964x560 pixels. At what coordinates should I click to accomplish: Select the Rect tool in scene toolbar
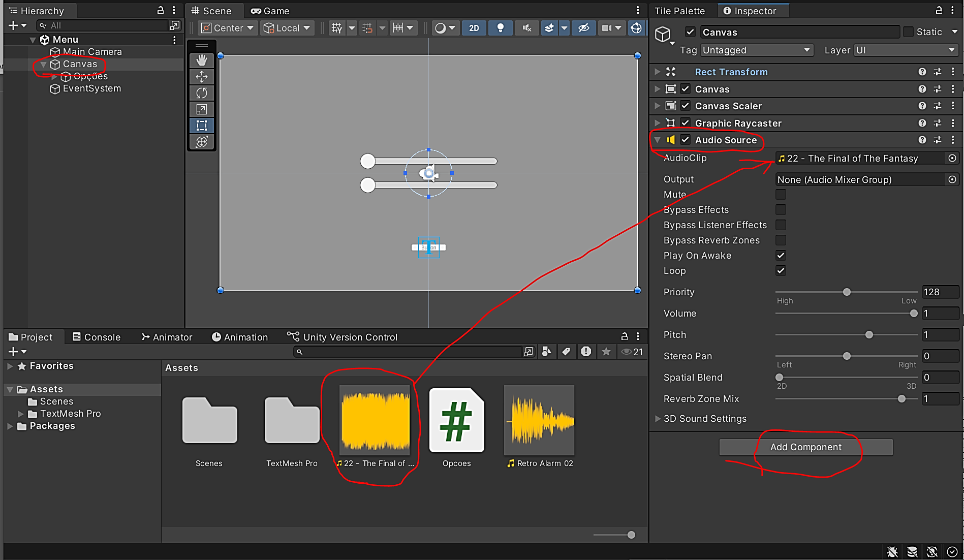point(202,126)
